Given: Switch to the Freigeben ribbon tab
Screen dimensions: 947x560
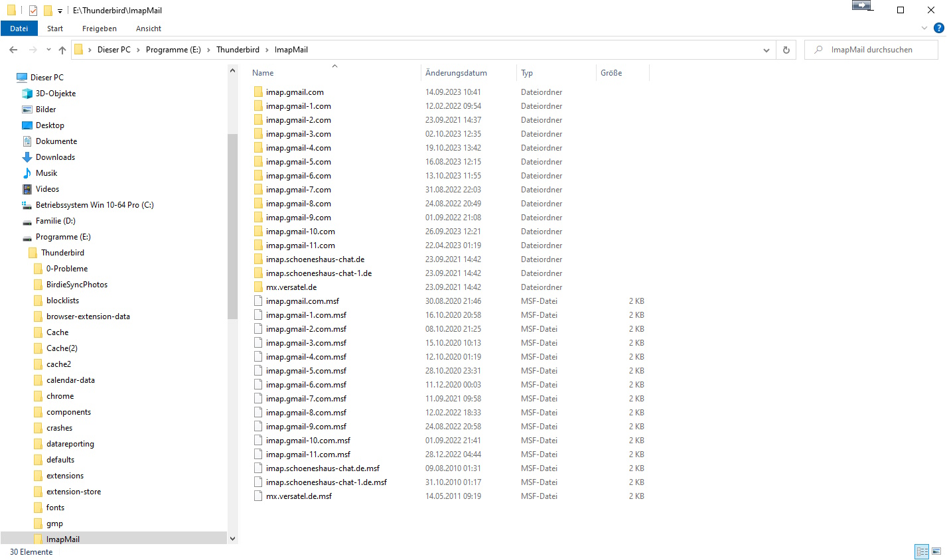Looking at the screenshot, I should coord(100,29).
